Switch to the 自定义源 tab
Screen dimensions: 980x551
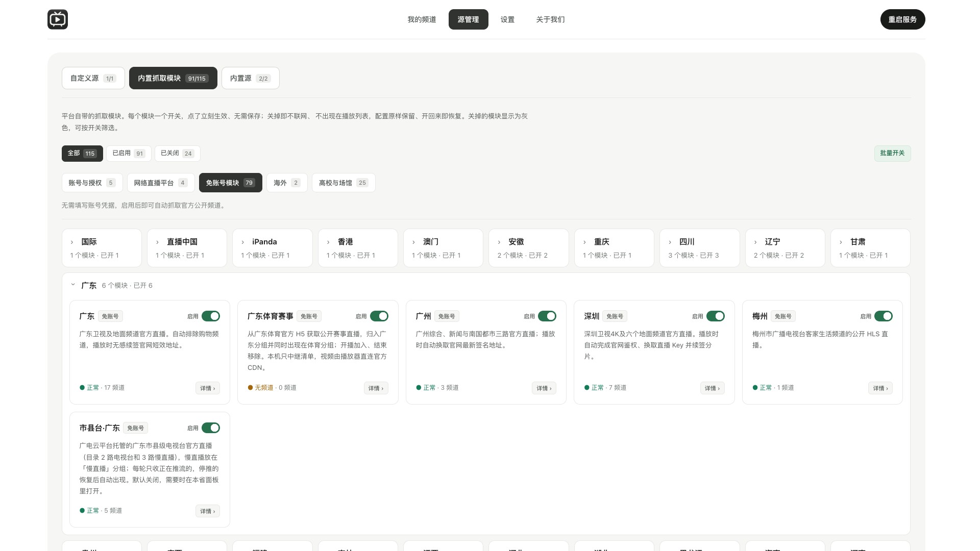point(93,78)
